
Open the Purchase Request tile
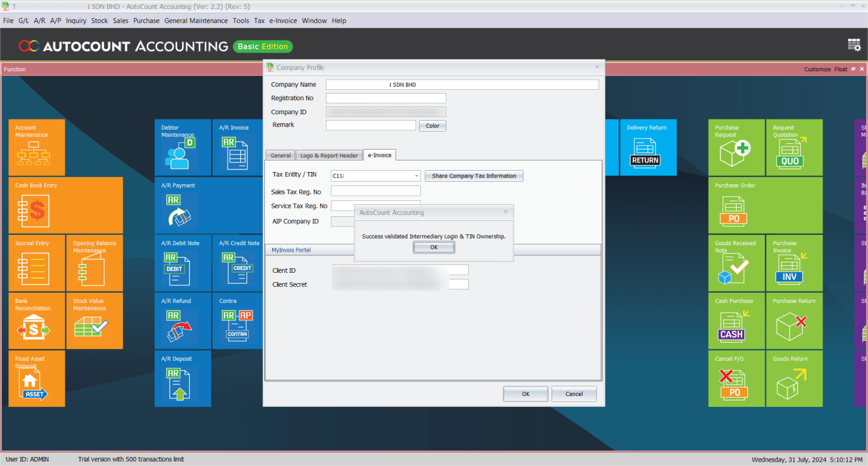click(x=736, y=148)
